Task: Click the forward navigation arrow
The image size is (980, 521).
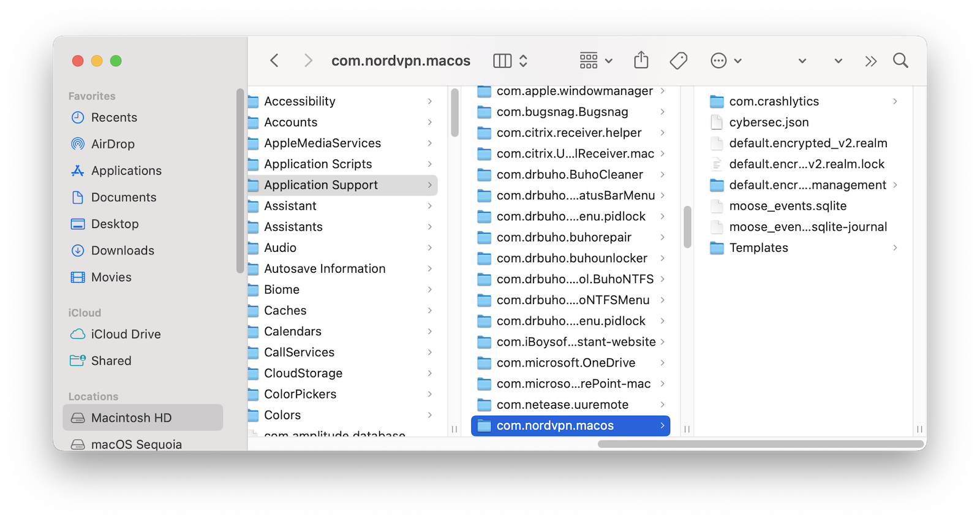Action: (x=308, y=61)
